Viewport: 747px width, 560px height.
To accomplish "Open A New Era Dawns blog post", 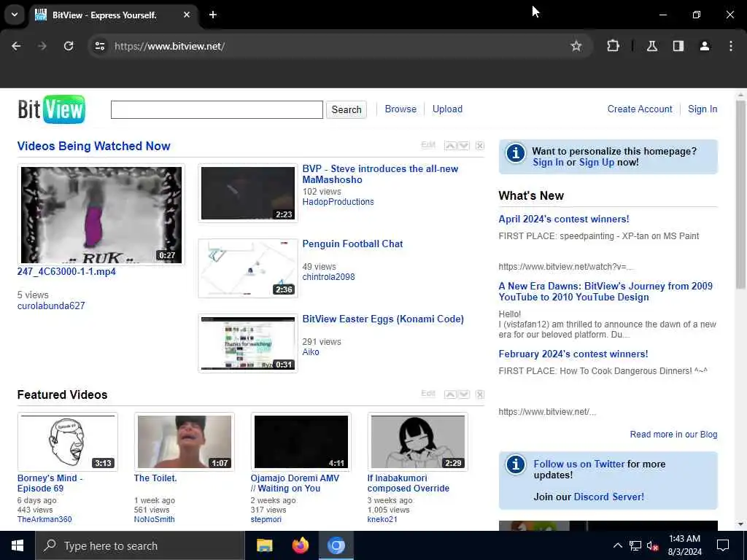I will 605,292.
